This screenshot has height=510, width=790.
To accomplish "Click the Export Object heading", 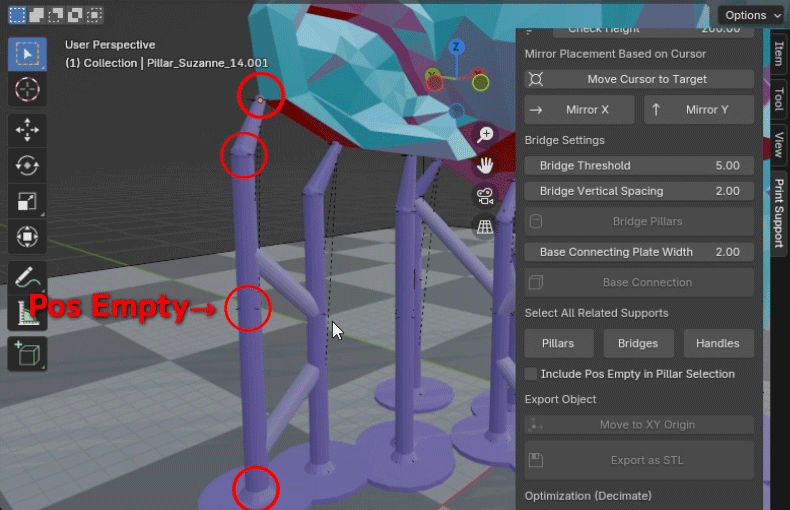I will click(x=560, y=399).
